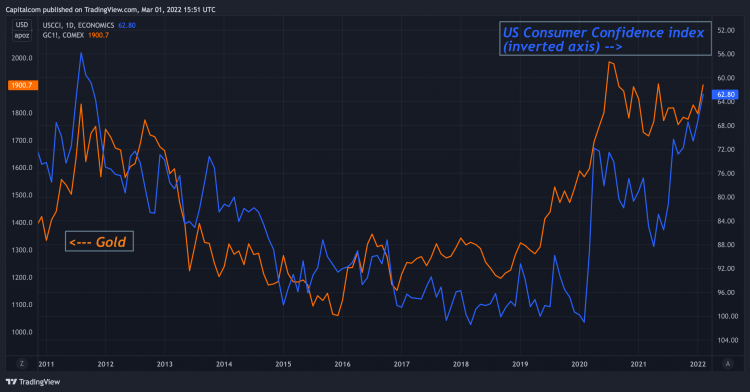750x392 pixels.
Task: Click the 1800.0 tick on left price axis
Action: 22,113
